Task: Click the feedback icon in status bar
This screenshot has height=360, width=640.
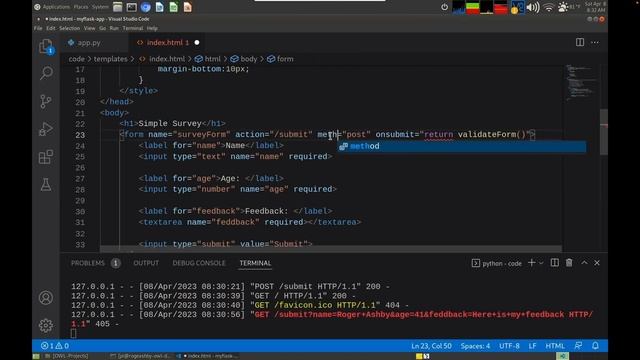Action: 578,346
